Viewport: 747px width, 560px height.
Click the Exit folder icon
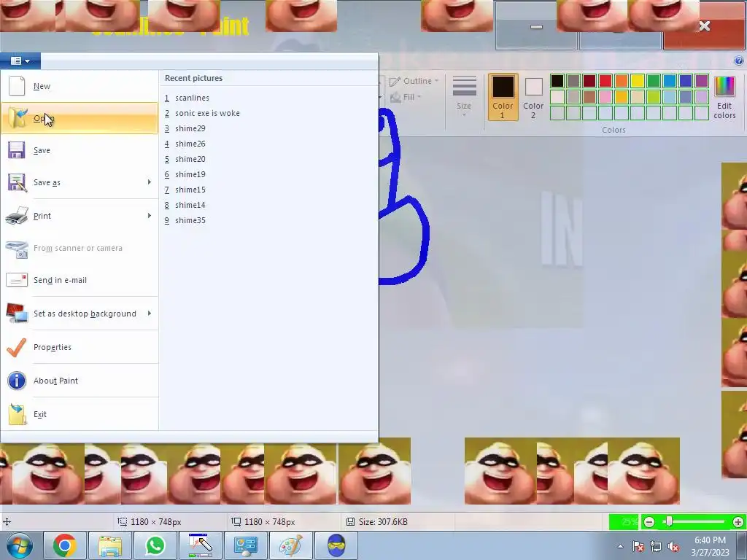[18, 414]
